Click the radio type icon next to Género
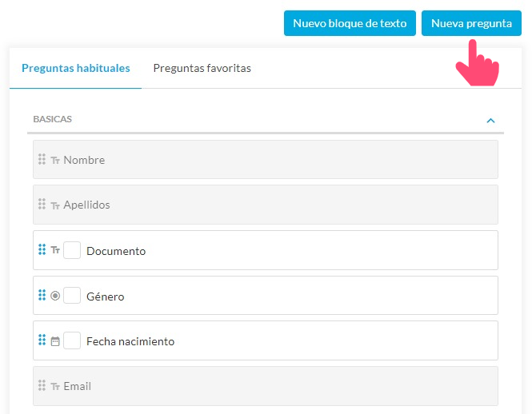Screen dimensions: 532x414 (55, 296)
